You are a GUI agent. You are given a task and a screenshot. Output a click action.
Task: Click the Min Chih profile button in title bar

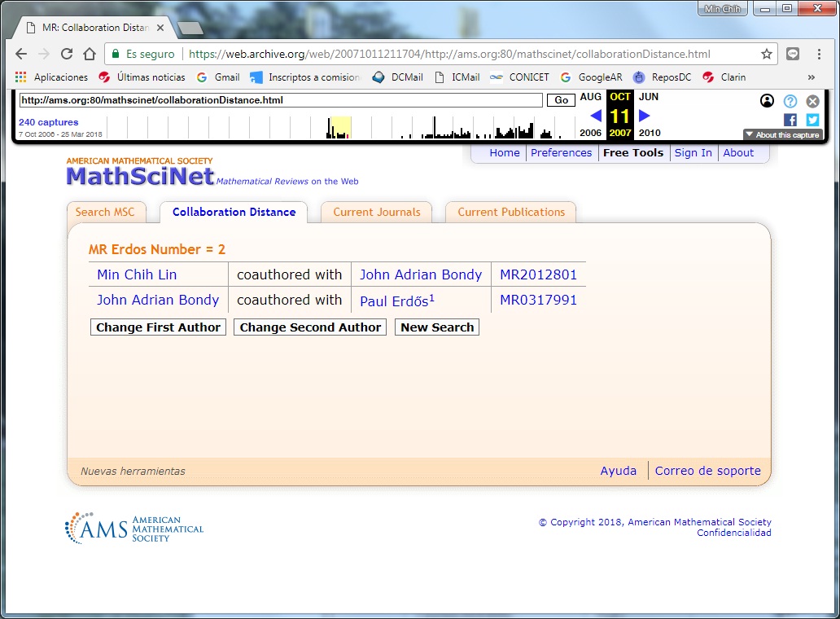[x=722, y=9]
